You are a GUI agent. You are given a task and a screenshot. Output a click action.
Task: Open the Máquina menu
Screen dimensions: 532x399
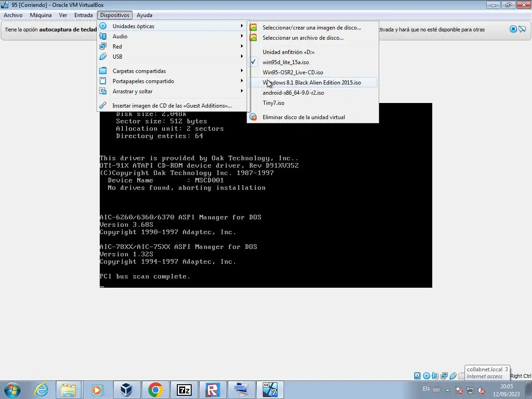point(41,15)
